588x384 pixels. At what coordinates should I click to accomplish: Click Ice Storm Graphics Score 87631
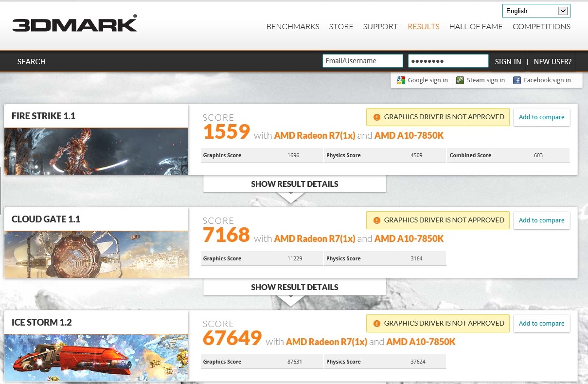click(295, 362)
